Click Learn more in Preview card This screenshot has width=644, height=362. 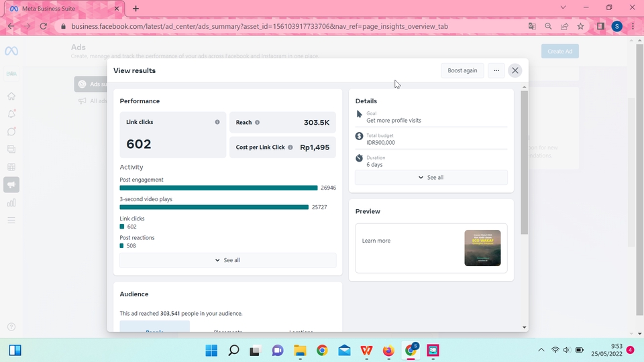[376, 241]
